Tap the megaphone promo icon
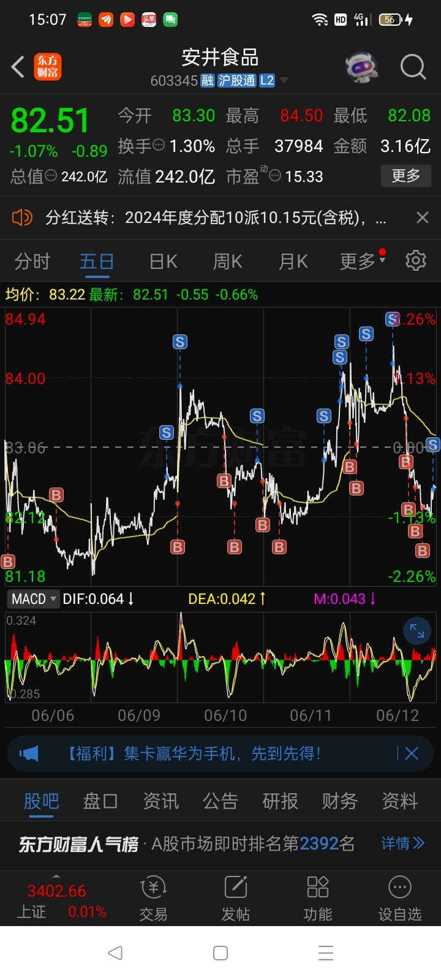This screenshot has width=441, height=980. tap(29, 753)
